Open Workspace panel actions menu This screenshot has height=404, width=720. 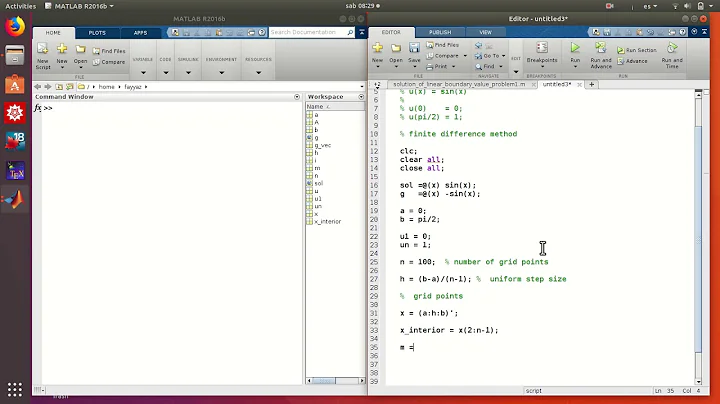tap(361, 97)
